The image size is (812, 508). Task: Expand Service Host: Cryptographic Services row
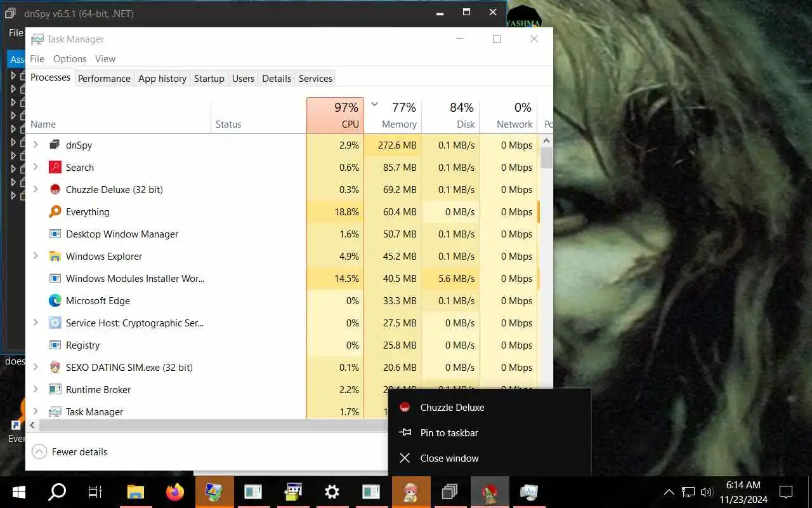pyautogui.click(x=36, y=323)
